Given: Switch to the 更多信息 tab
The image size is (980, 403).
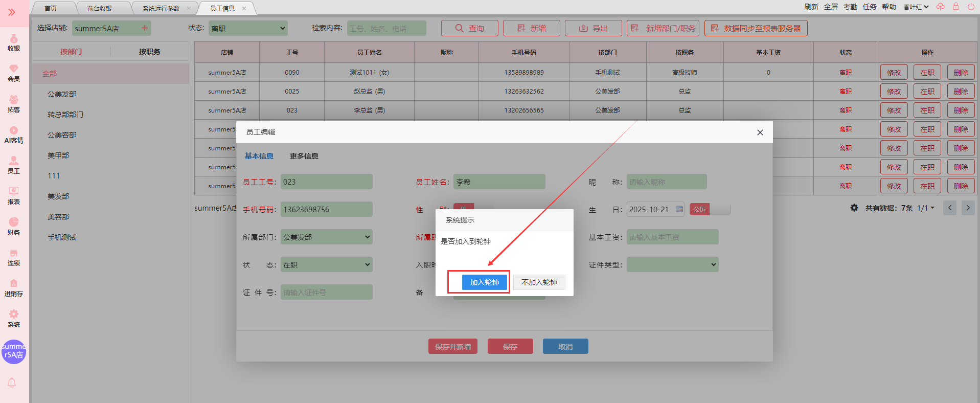Looking at the screenshot, I should point(304,156).
